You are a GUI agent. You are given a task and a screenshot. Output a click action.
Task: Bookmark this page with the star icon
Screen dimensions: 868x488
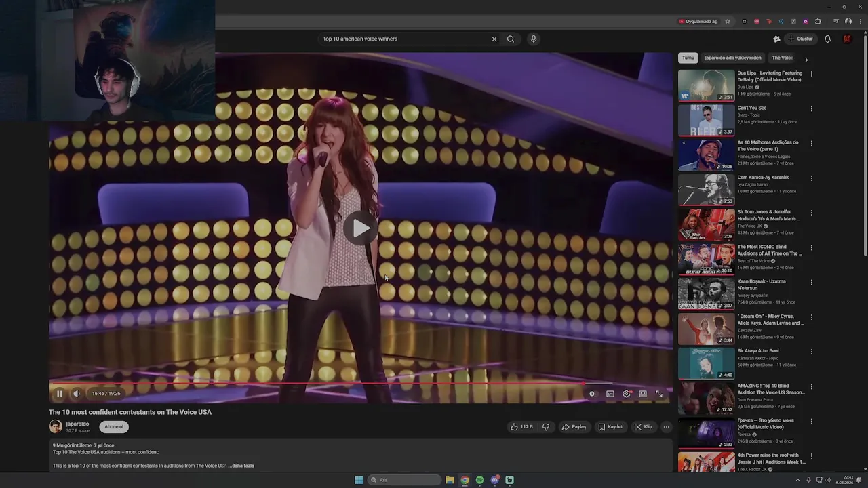click(x=728, y=21)
